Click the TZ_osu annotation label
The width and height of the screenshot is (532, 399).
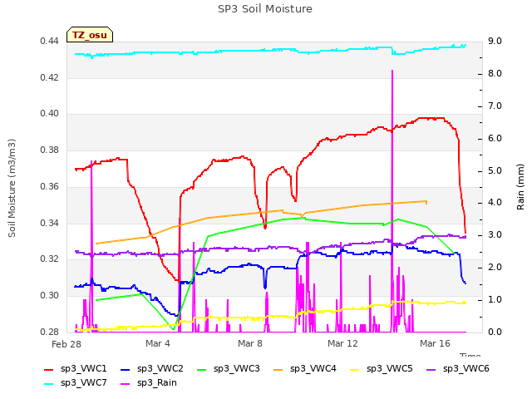[90, 35]
